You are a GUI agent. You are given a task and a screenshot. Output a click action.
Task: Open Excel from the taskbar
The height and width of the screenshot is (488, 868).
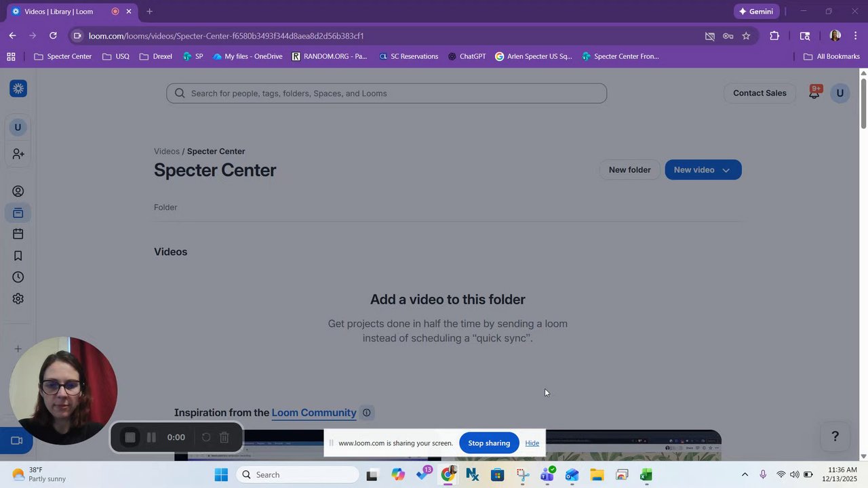click(646, 474)
